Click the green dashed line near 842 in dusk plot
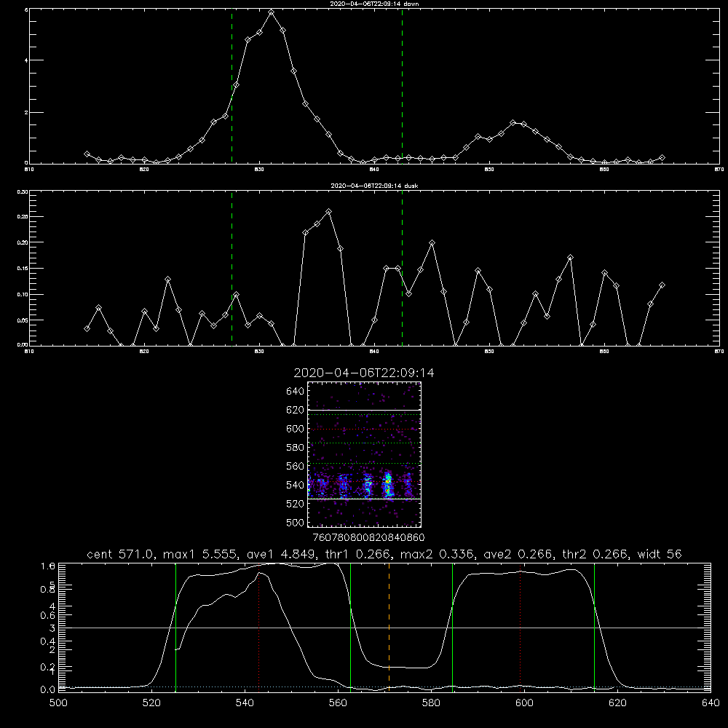 [x=402, y=268]
